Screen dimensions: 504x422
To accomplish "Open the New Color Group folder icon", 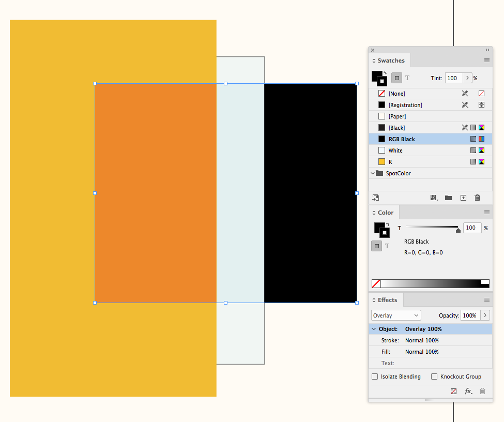I will pyautogui.click(x=448, y=198).
